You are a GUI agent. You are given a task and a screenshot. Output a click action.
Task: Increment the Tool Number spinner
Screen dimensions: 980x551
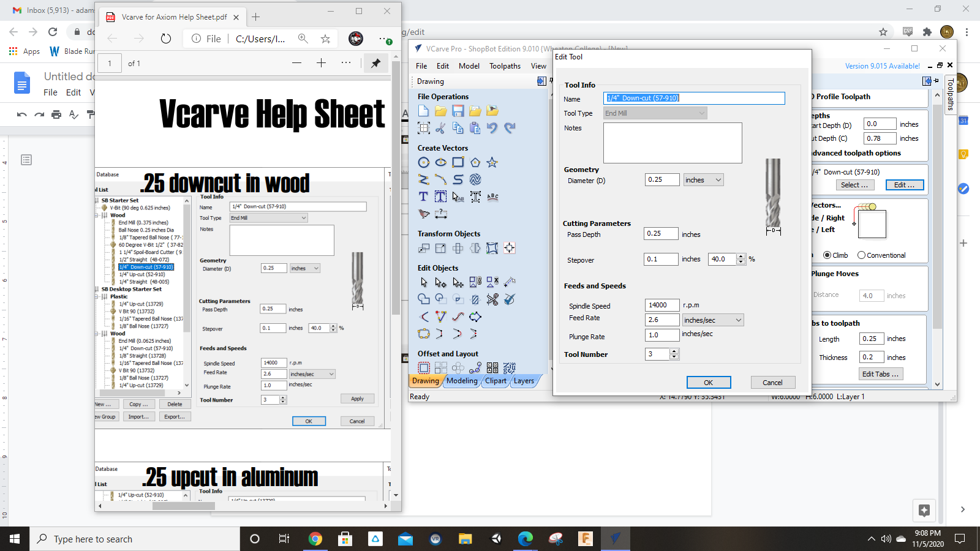(674, 351)
